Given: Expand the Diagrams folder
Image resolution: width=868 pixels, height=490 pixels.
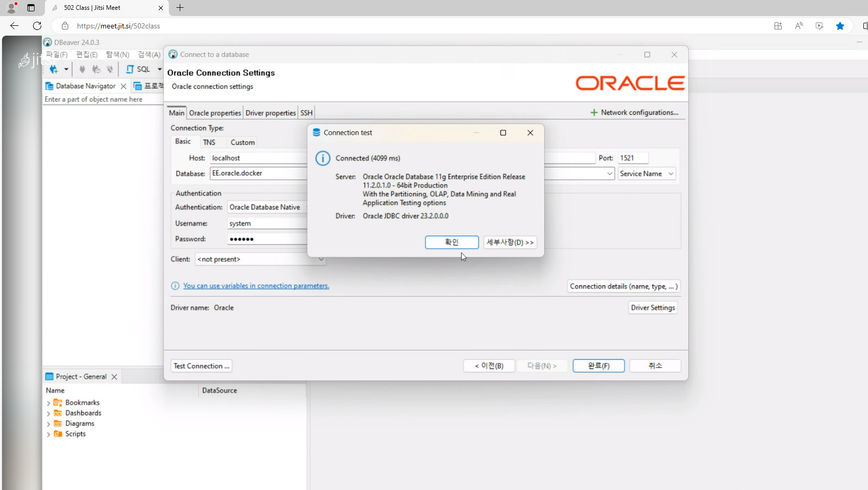Looking at the screenshot, I should click(49, 424).
